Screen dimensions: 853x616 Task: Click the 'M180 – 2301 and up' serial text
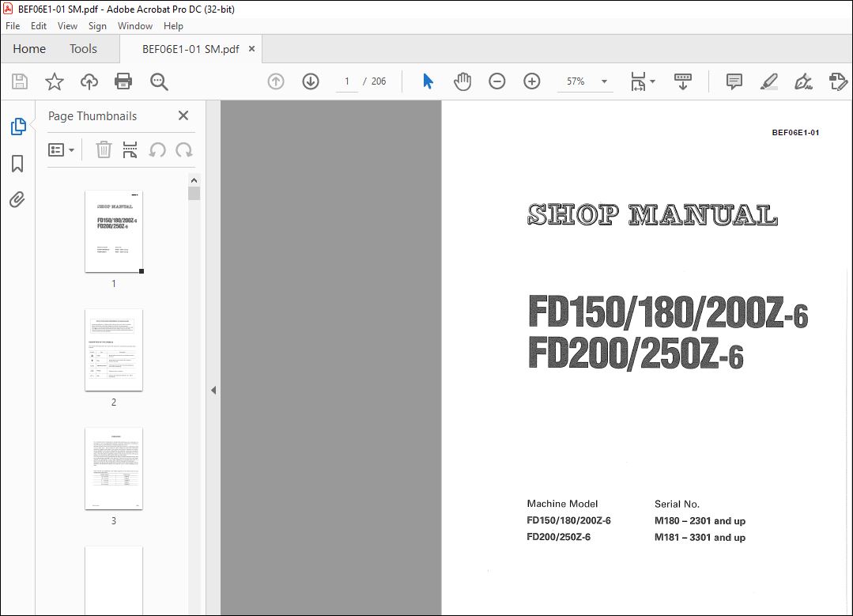click(700, 521)
